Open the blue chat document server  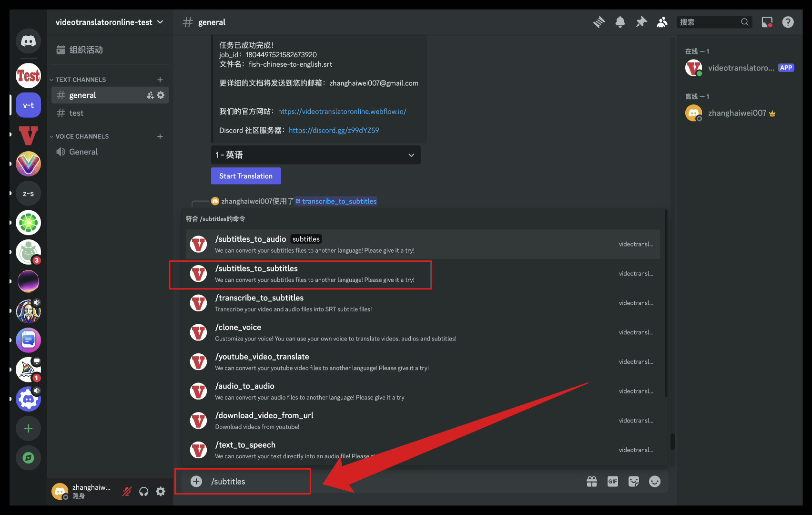click(x=28, y=340)
